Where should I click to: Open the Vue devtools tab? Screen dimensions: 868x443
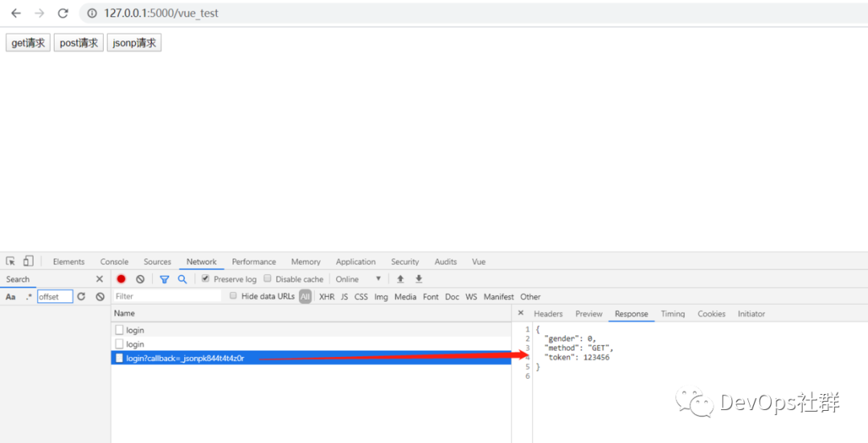click(x=479, y=261)
